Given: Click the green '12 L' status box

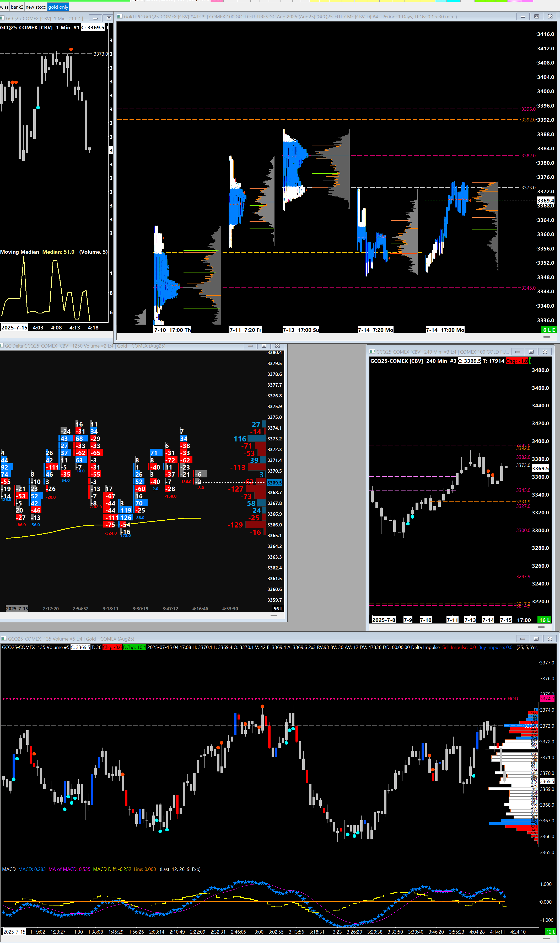Looking at the screenshot, I should 550,932.
